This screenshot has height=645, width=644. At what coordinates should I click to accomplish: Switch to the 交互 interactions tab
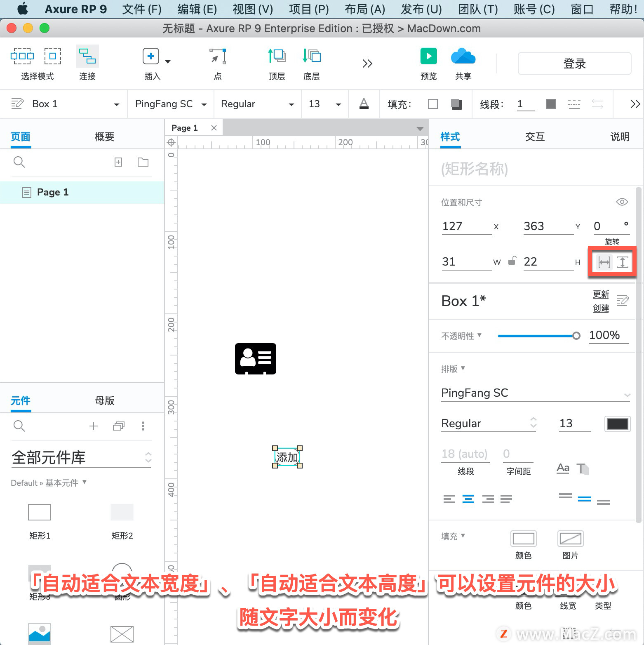click(535, 137)
